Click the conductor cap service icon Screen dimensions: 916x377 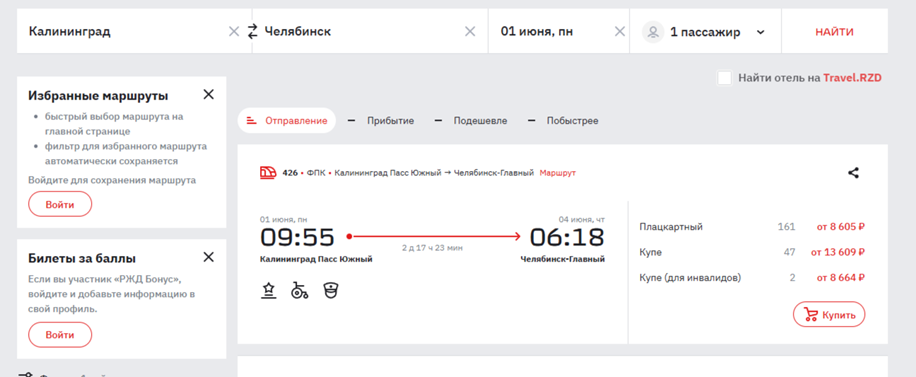point(331,290)
